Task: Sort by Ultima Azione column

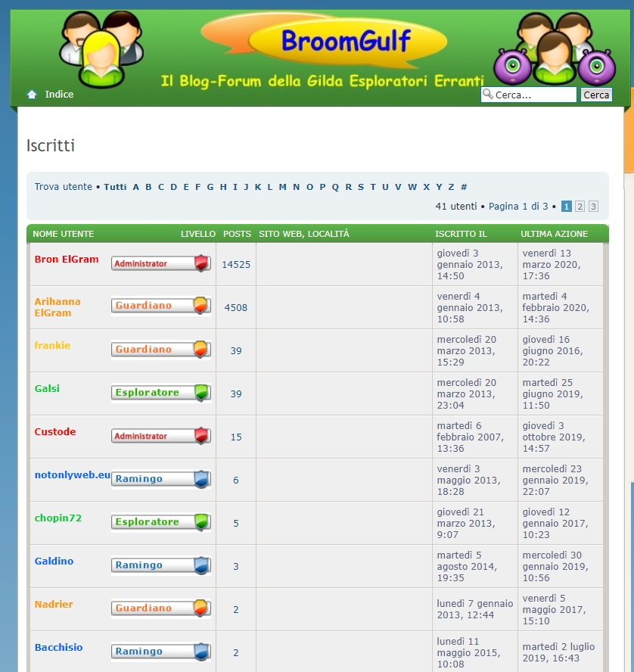Action: (x=555, y=234)
